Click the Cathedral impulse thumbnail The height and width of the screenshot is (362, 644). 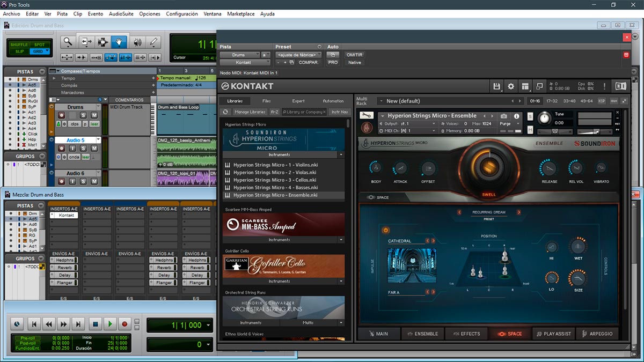click(412, 265)
